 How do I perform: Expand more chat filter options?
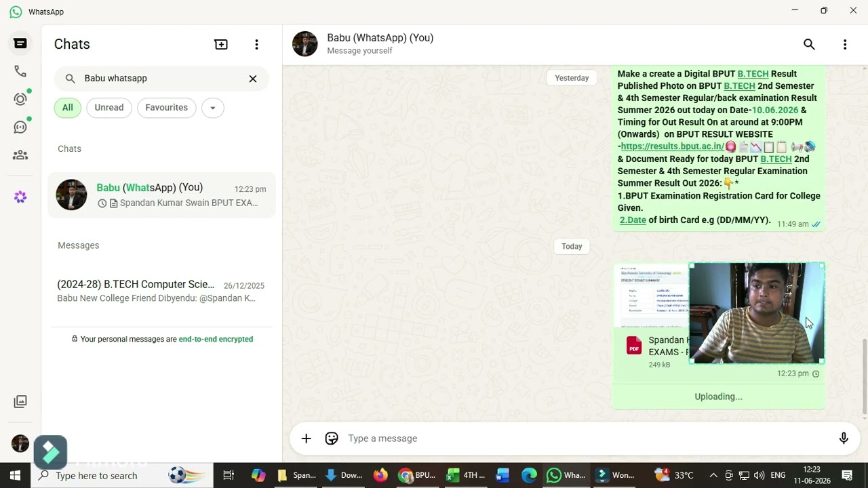pyautogui.click(x=212, y=108)
